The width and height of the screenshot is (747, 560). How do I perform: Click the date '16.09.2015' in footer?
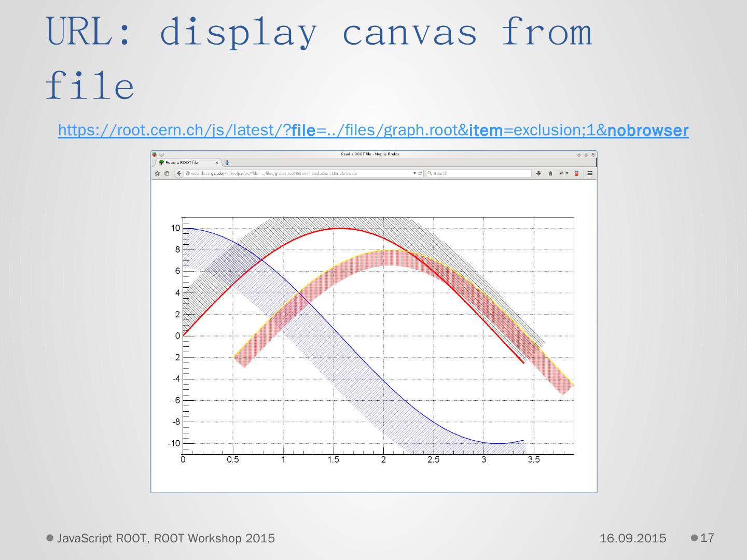[x=633, y=538]
